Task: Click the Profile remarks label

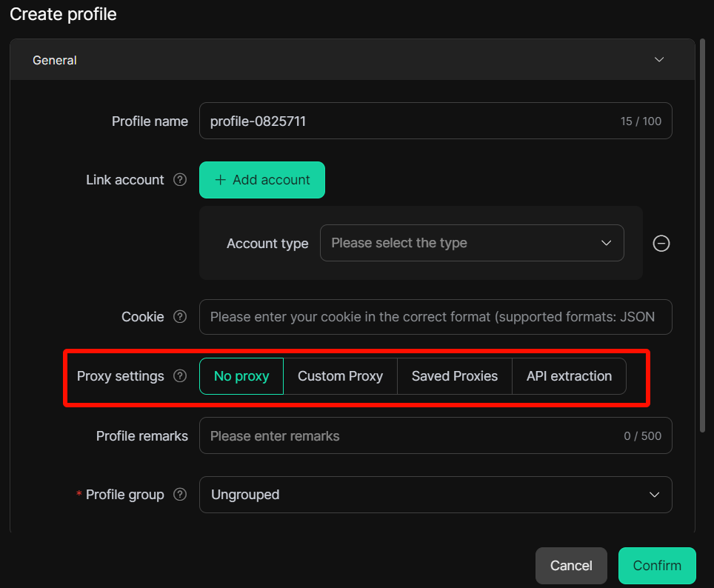Action: click(142, 436)
